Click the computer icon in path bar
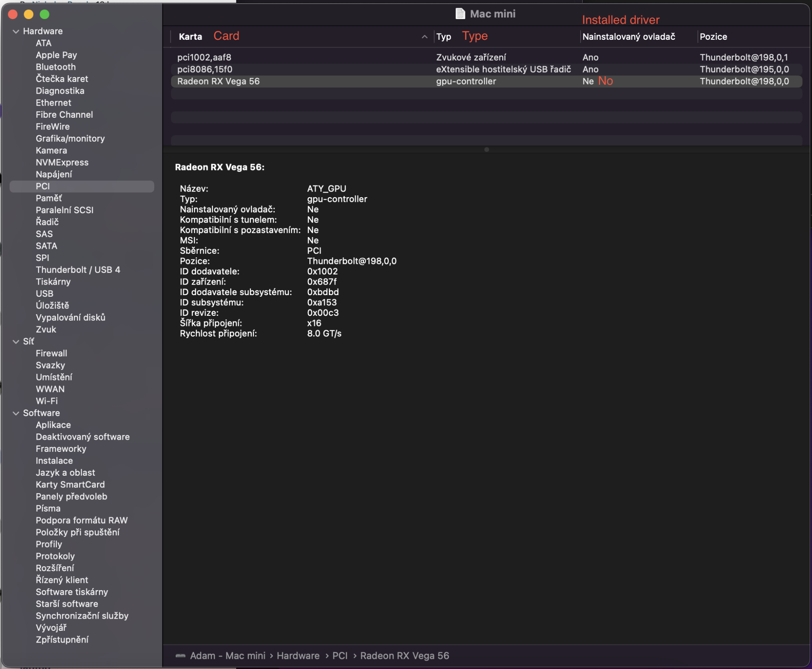This screenshot has height=669, width=812. [181, 656]
